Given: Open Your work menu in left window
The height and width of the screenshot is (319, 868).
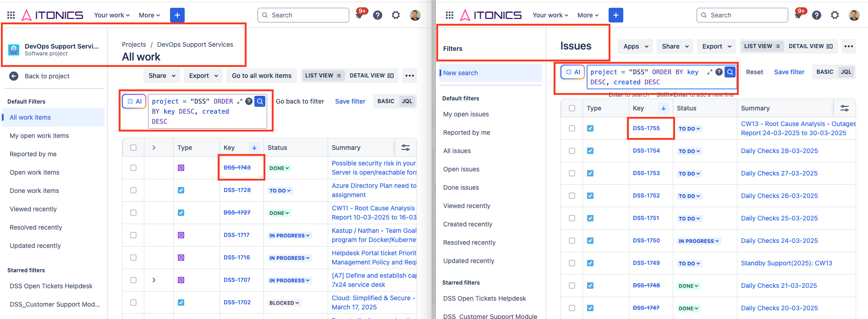Looking at the screenshot, I should pyautogui.click(x=112, y=15).
